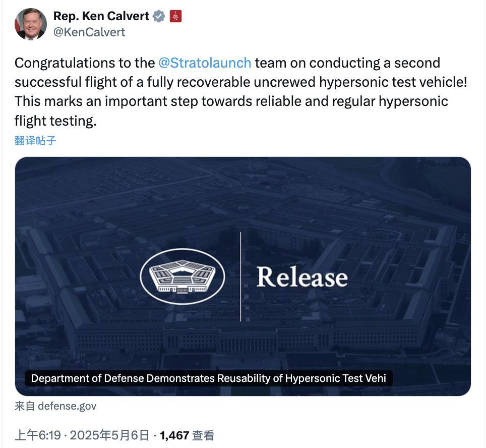This screenshot has height=448, width=486.
Task: Open the 来自 defense.gov source link
Action: click(55, 406)
